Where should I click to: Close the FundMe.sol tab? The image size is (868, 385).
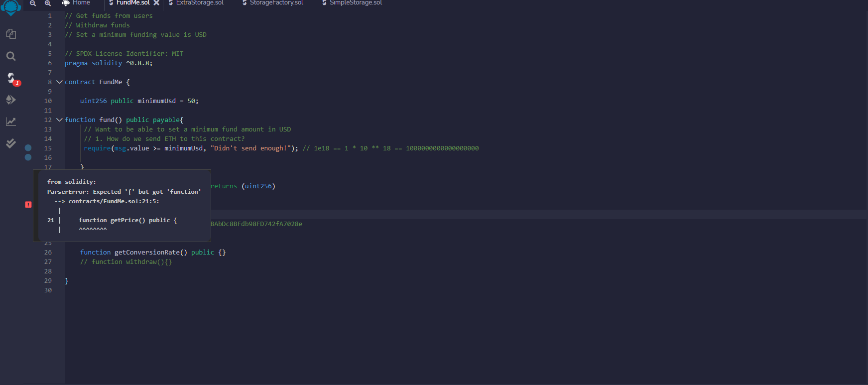point(156,3)
